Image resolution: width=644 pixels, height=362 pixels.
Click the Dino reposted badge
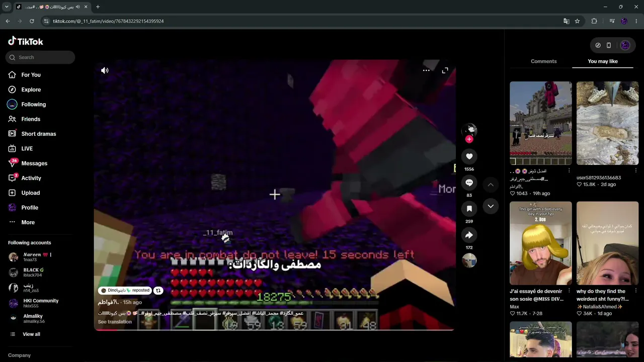(x=125, y=291)
